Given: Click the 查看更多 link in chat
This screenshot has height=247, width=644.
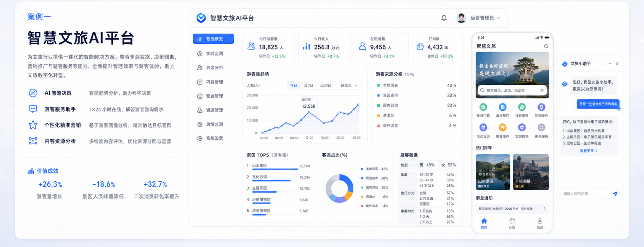Looking at the screenshot, I should click(x=588, y=151).
